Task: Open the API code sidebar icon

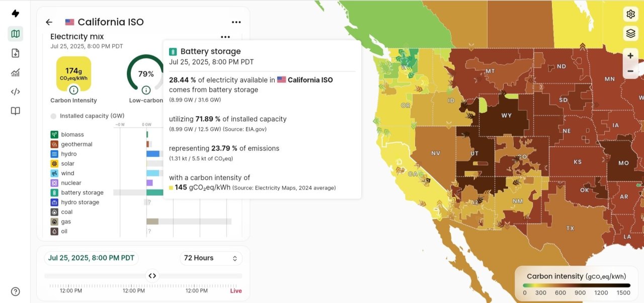Action: tap(15, 92)
